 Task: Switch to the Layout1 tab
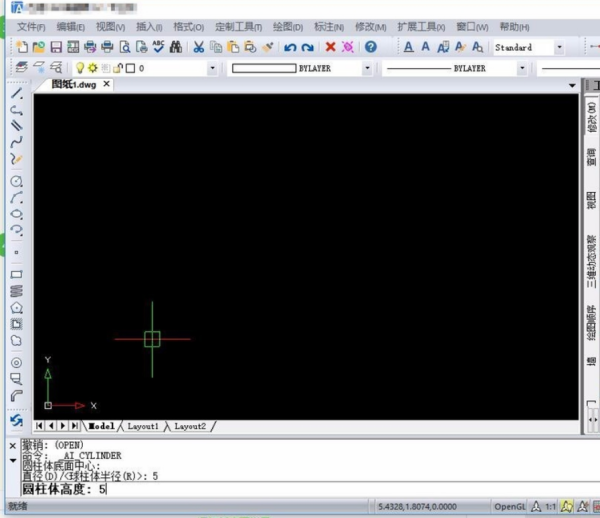142,426
